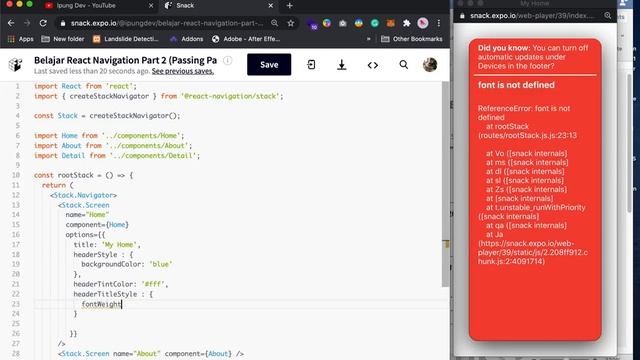The width and height of the screenshot is (640, 360).
Task: Open Snack search icon
Action: point(404,64)
